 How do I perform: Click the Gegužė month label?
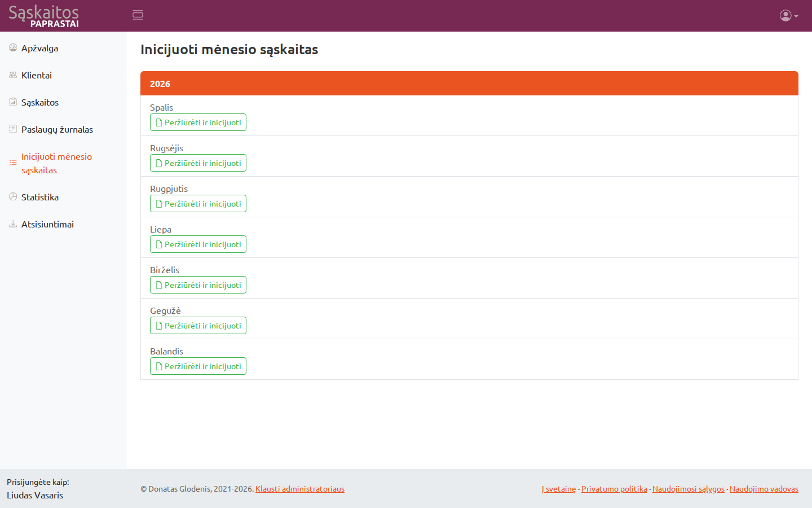(165, 311)
